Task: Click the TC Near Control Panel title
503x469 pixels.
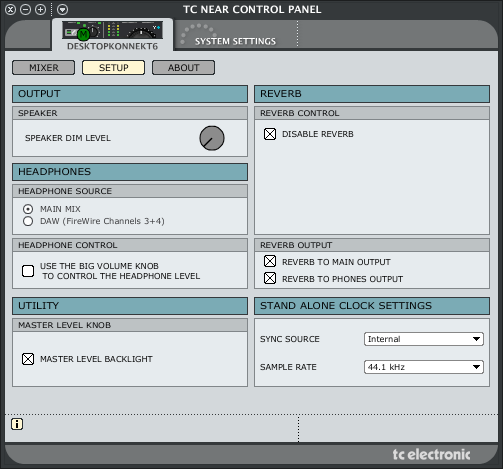Action: coord(252,9)
